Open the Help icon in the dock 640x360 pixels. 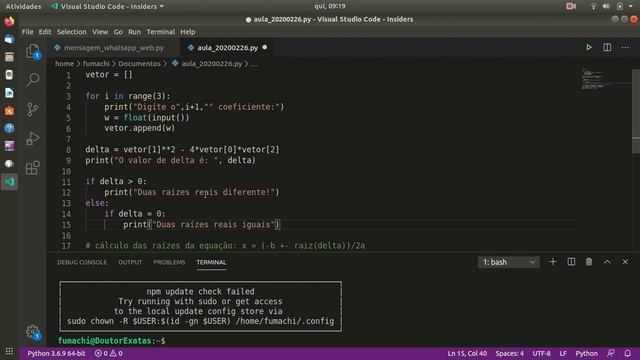coord(9,128)
